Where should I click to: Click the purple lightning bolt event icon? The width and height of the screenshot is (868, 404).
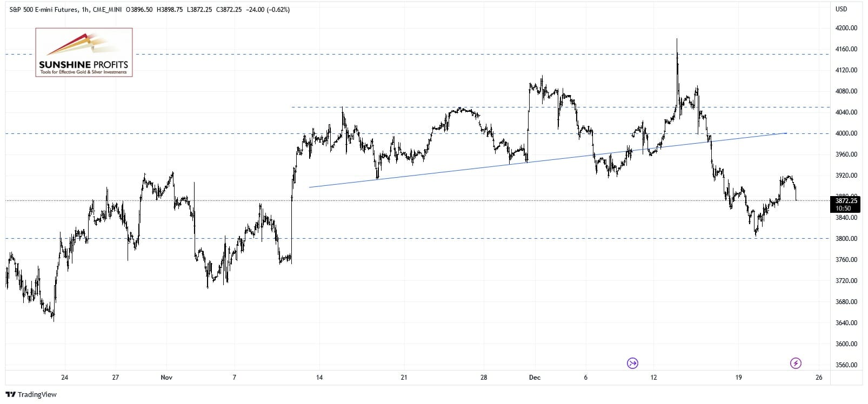pos(796,363)
